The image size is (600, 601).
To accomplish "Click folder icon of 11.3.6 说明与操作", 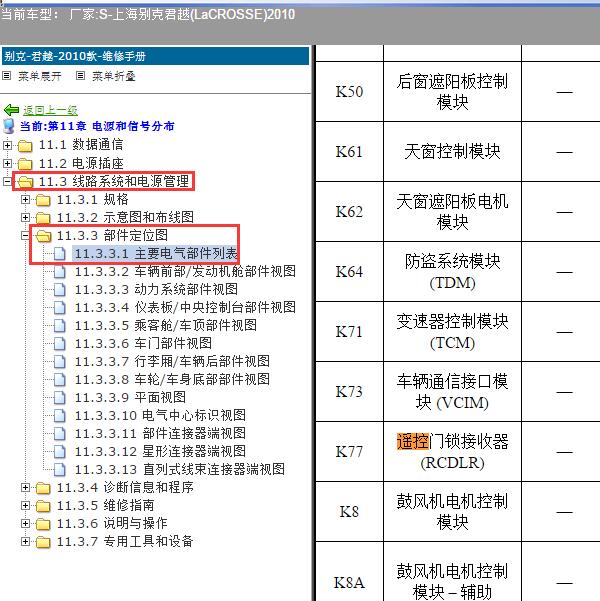I will click(43, 524).
